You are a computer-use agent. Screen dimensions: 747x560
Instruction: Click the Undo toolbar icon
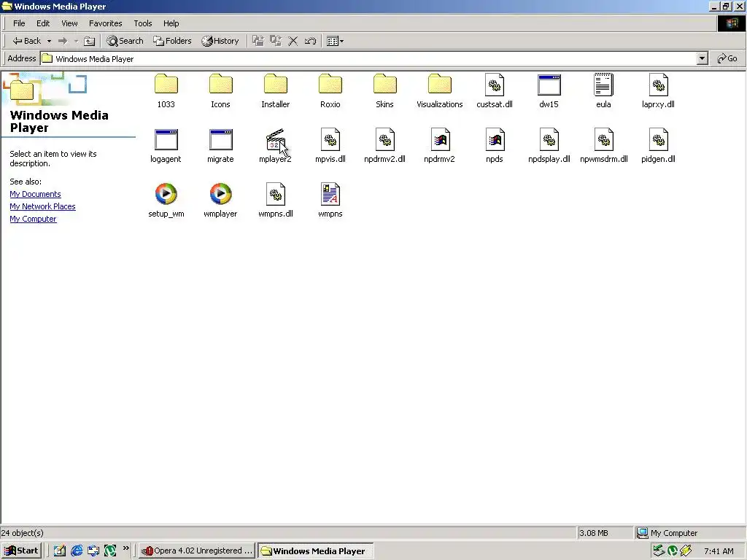tap(310, 41)
